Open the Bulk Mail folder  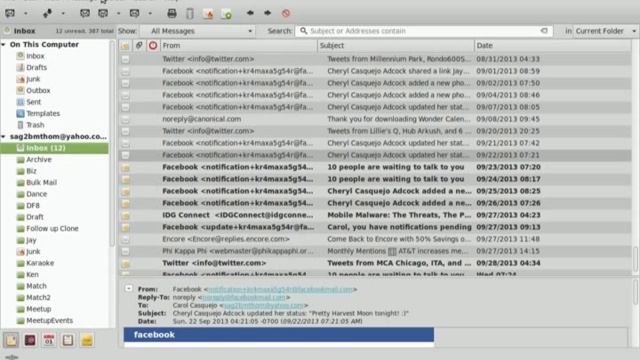tap(41, 182)
